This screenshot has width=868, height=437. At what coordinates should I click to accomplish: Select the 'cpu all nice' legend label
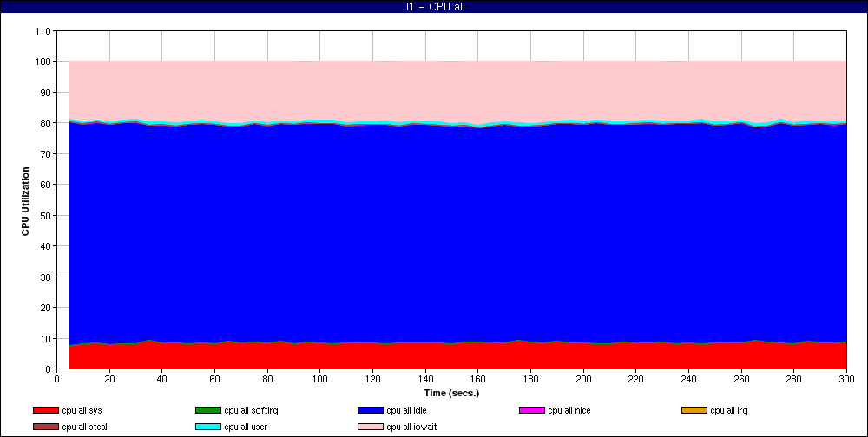[x=569, y=410]
